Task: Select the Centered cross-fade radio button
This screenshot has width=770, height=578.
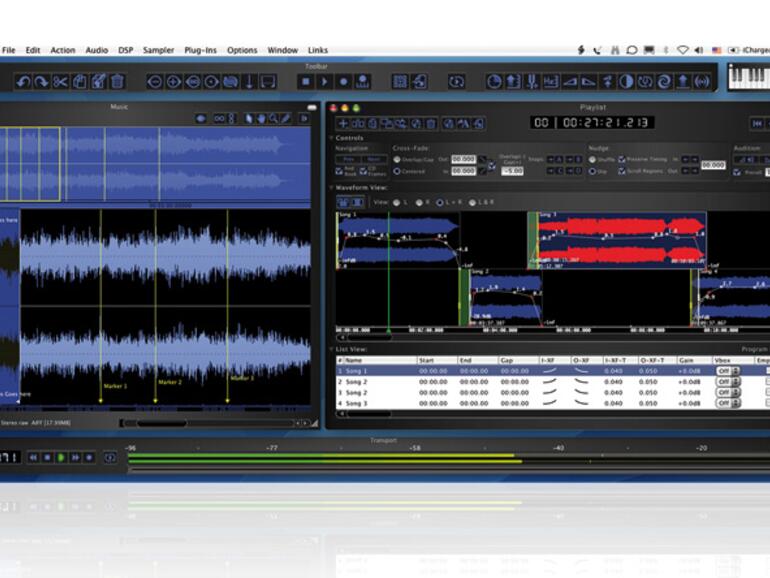Action: pyautogui.click(x=397, y=171)
